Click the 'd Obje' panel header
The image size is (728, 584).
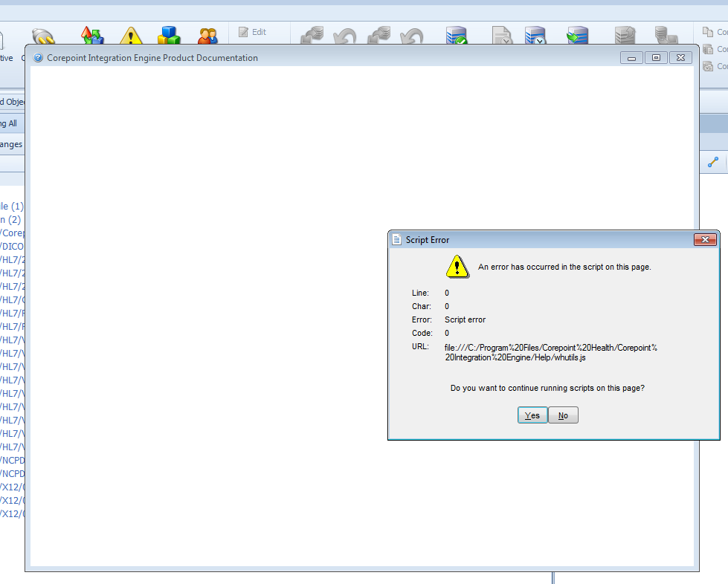[12, 102]
